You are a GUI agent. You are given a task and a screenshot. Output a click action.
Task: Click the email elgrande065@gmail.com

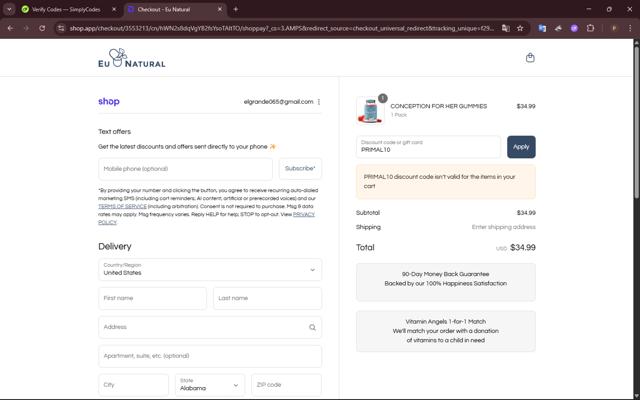pos(278,102)
